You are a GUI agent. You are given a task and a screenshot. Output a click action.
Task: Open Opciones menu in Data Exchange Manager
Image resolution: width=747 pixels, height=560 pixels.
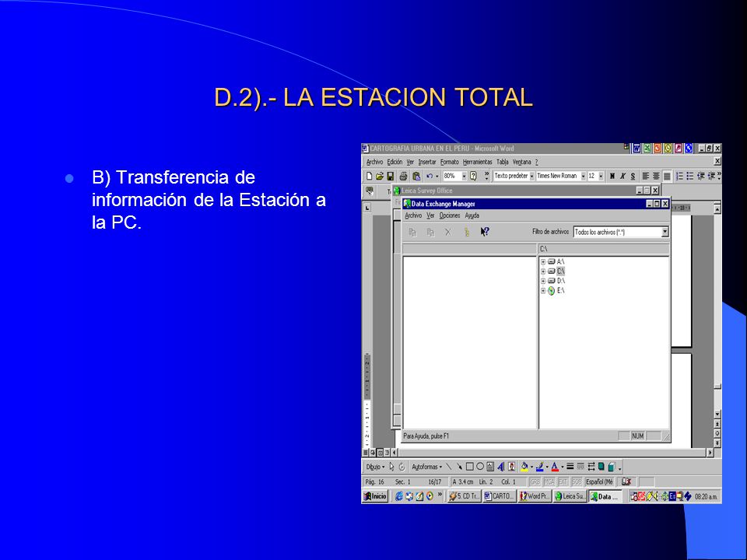(x=450, y=215)
